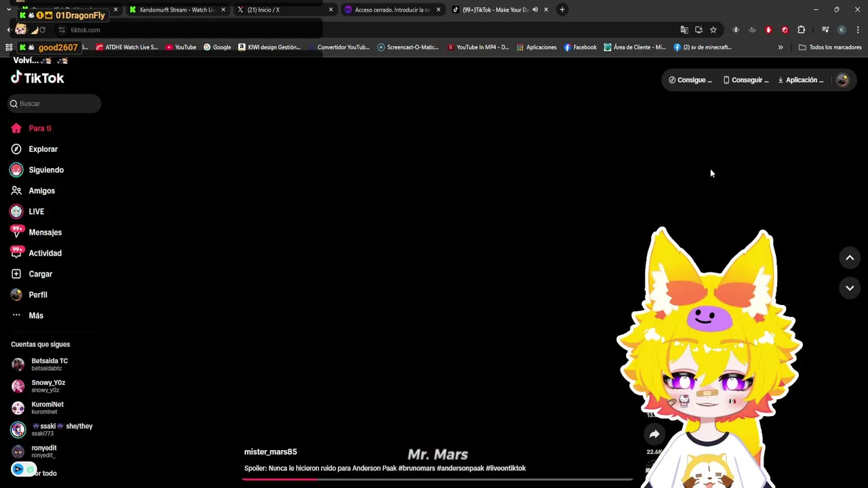Click the site settings icon beside tiktok.com
Image resolution: width=868 pixels, height=488 pixels.
coord(62,30)
